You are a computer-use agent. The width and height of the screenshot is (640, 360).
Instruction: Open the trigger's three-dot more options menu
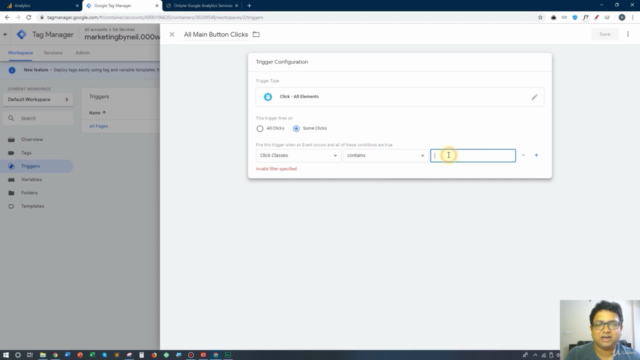[x=628, y=34]
